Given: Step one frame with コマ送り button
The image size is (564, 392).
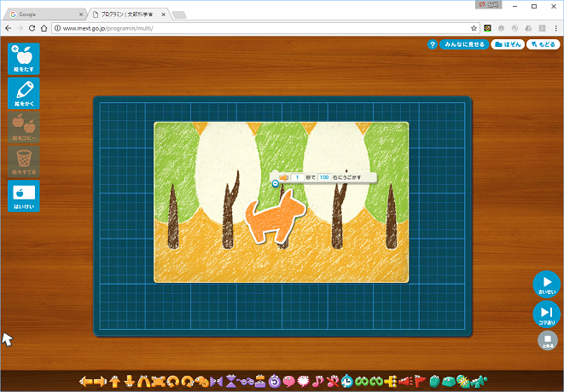Looking at the screenshot, I should pyautogui.click(x=546, y=314).
